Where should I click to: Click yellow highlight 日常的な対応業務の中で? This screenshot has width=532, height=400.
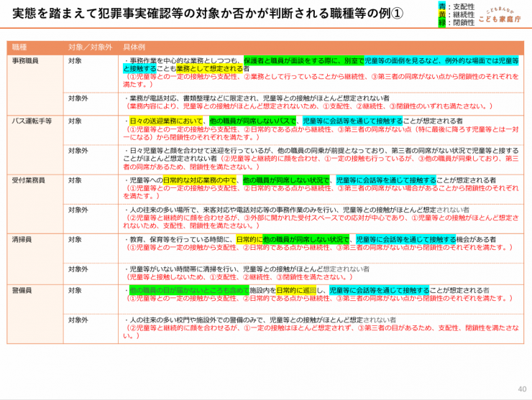click(x=200, y=180)
